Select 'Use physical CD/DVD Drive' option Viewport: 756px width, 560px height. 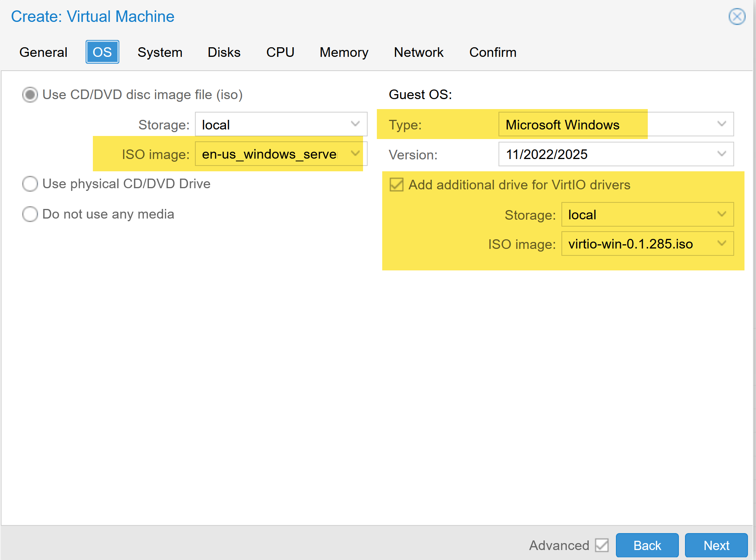(x=30, y=184)
